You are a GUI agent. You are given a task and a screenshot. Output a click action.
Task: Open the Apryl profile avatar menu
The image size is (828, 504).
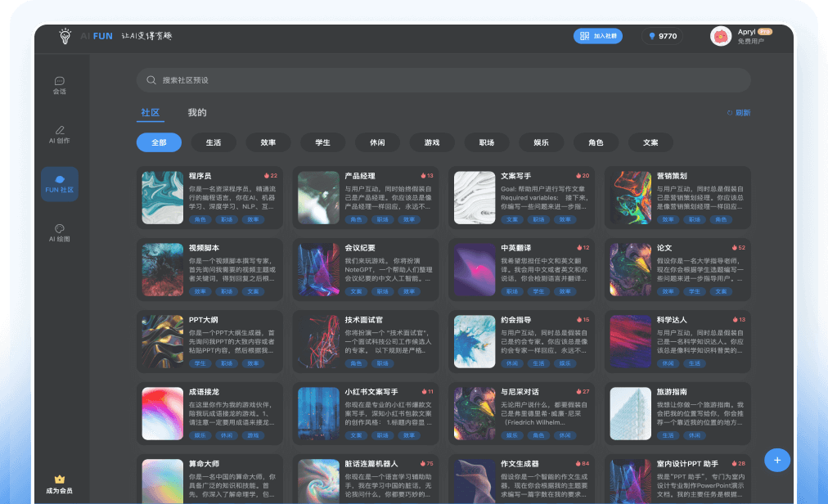[x=720, y=36]
